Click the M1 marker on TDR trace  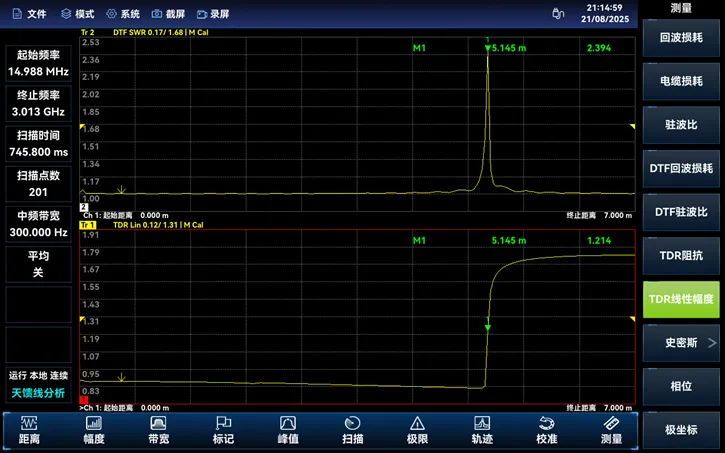point(487,327)
